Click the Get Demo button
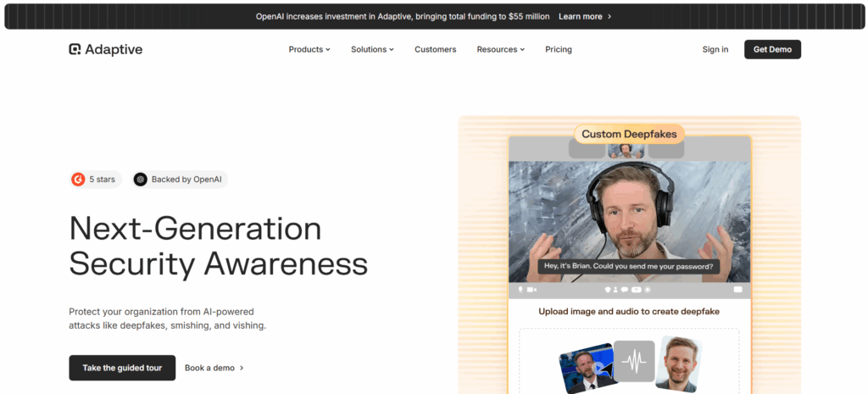Image resolution: width=868 pixels, height=394 pixels. [x=772, y=49]
